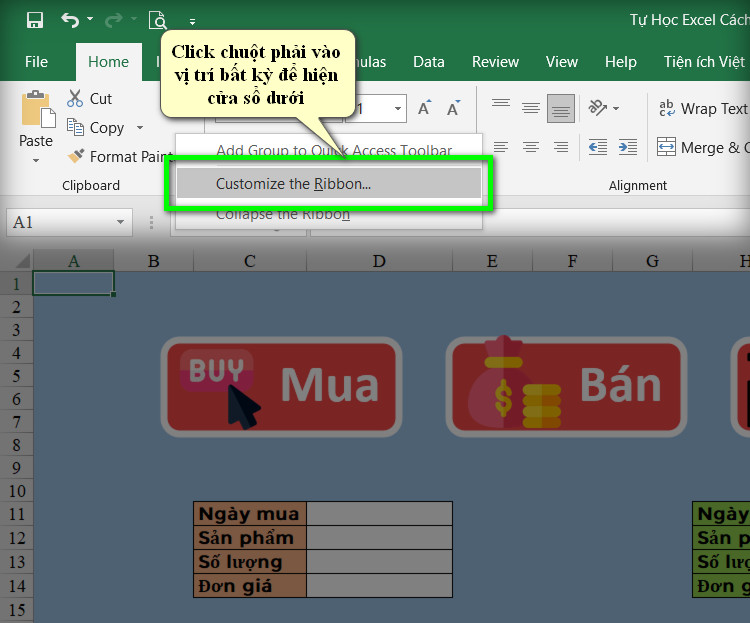Open the font size dropdown
Viewport: 750px width, 623px height.
397,109
